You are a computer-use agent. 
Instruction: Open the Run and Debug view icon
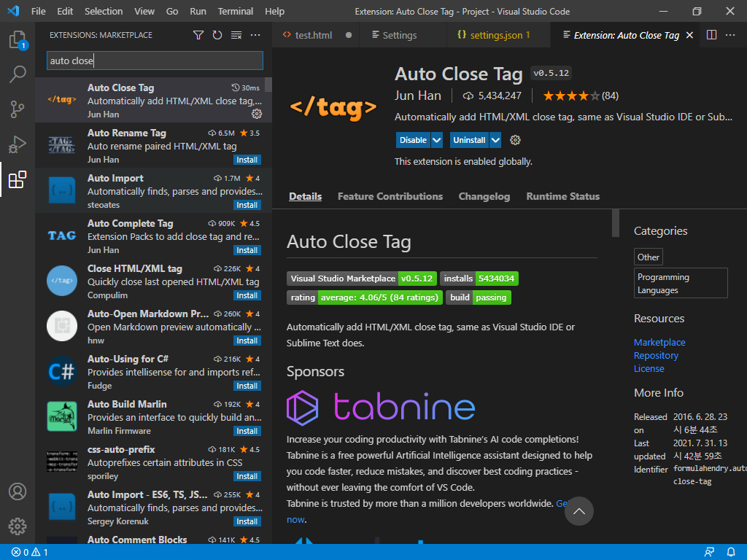(x=18, y=144)
